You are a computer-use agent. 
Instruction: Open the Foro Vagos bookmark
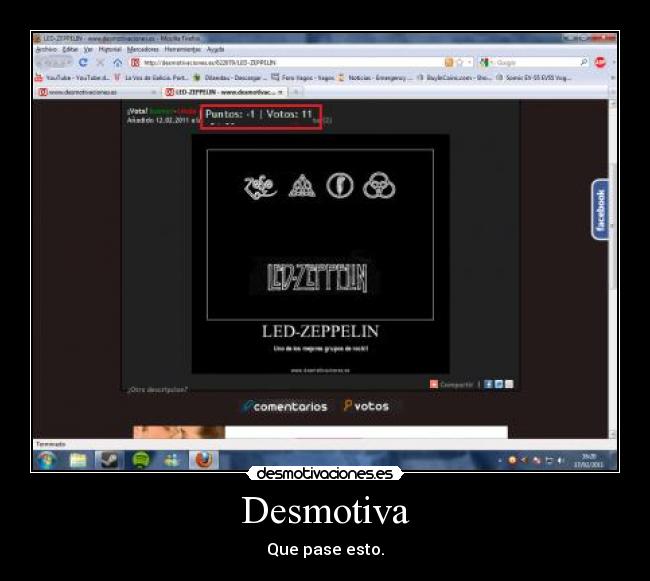click(x=303, y=77)
